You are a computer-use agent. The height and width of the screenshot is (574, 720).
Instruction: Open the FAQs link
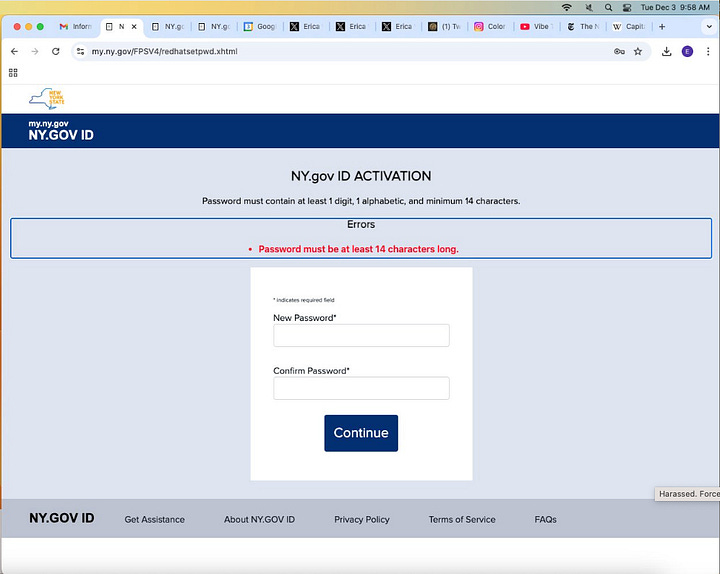(x=546, y=519)
